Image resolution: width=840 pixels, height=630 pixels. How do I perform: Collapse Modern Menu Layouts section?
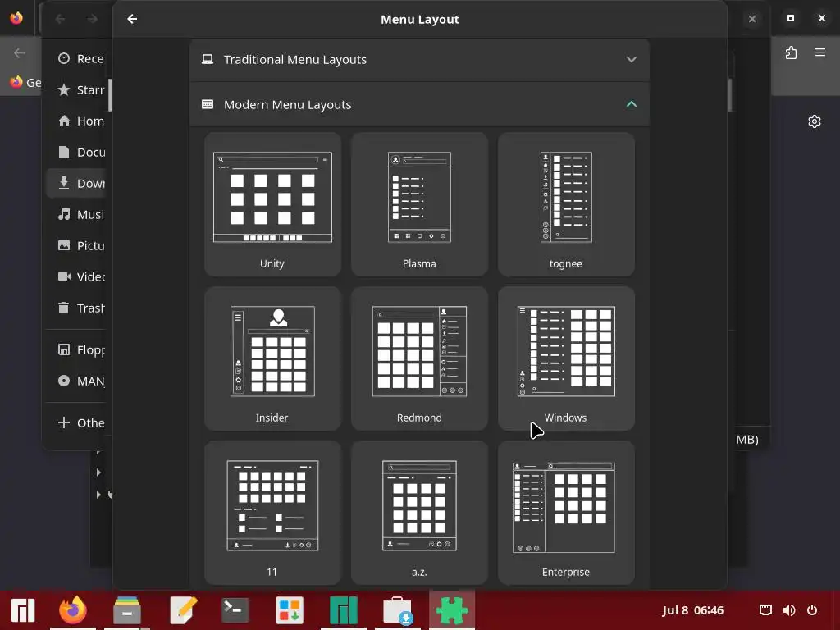pos(419,104)
